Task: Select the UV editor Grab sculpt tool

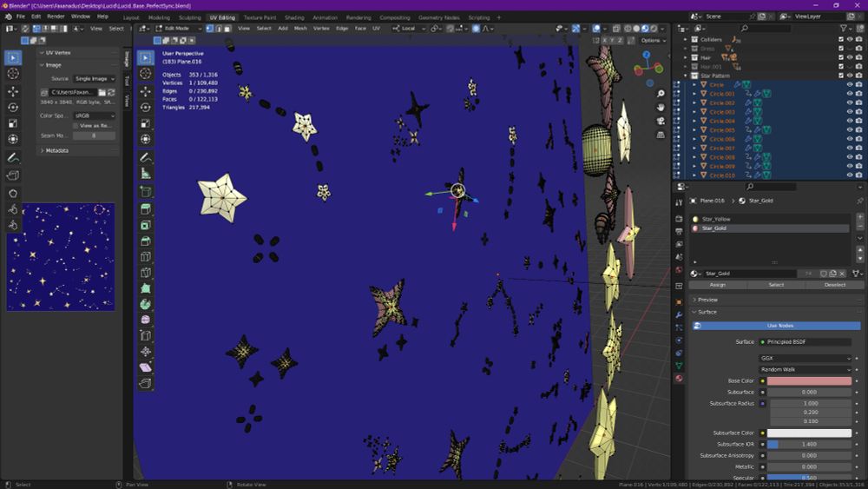Action: [x=13, y=194]
